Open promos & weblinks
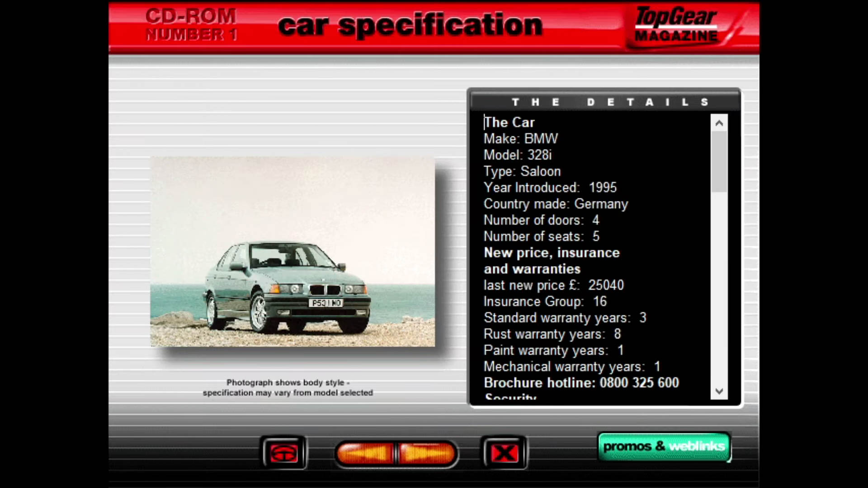This screenshot has height=488, width=868. [664, 446]
